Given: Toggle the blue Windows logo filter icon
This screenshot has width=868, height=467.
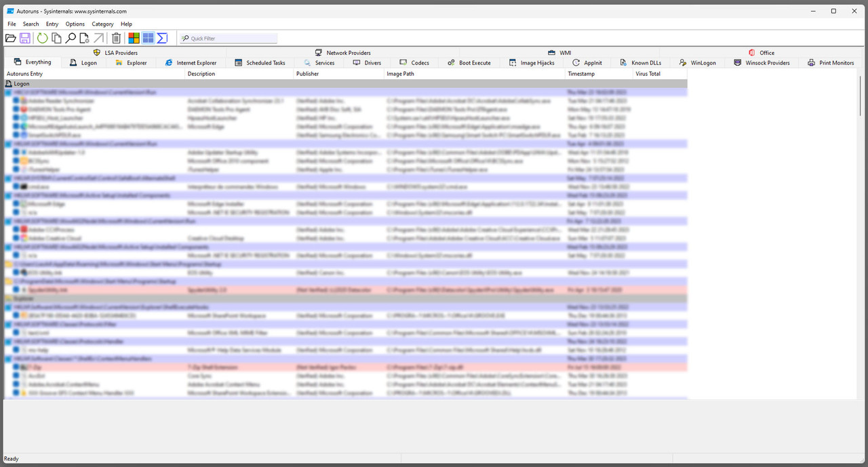Looking at the screenshot, I should (148, 38).
